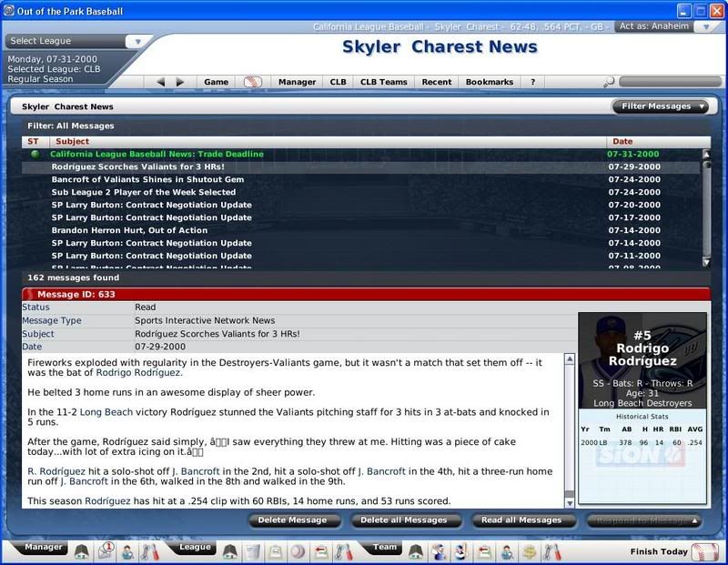Open the transactions arrow icon in League group

321,552
